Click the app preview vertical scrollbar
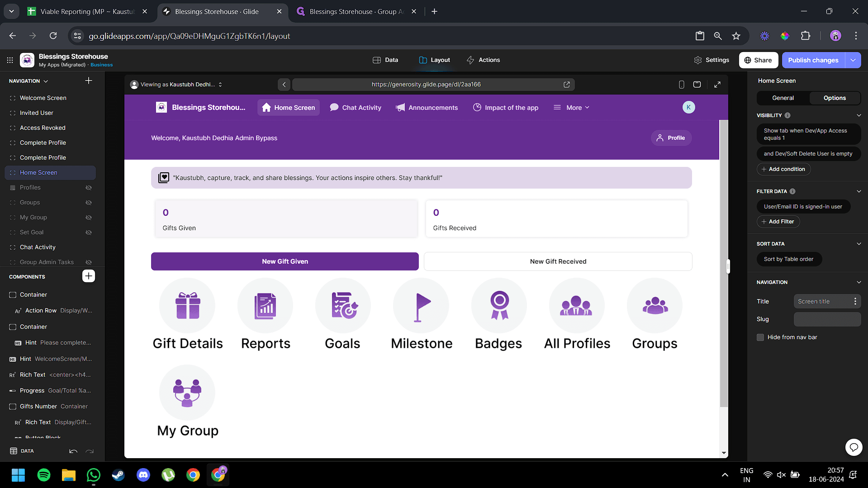868x488 pixels. (724, 264)
